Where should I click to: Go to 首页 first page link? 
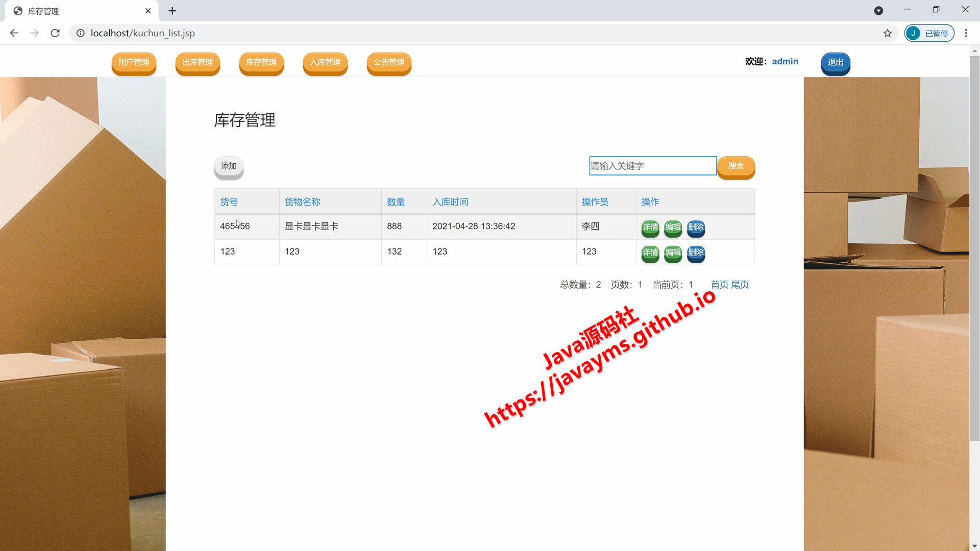(720, 285)
